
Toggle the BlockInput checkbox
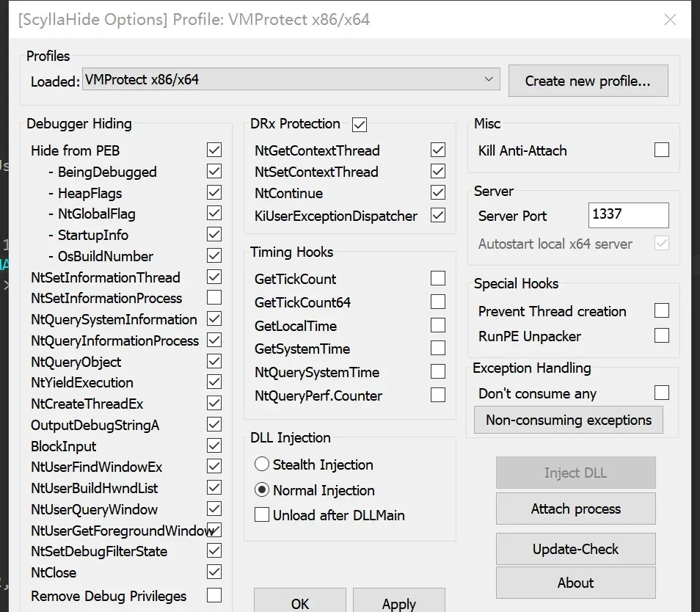(214, 445)
